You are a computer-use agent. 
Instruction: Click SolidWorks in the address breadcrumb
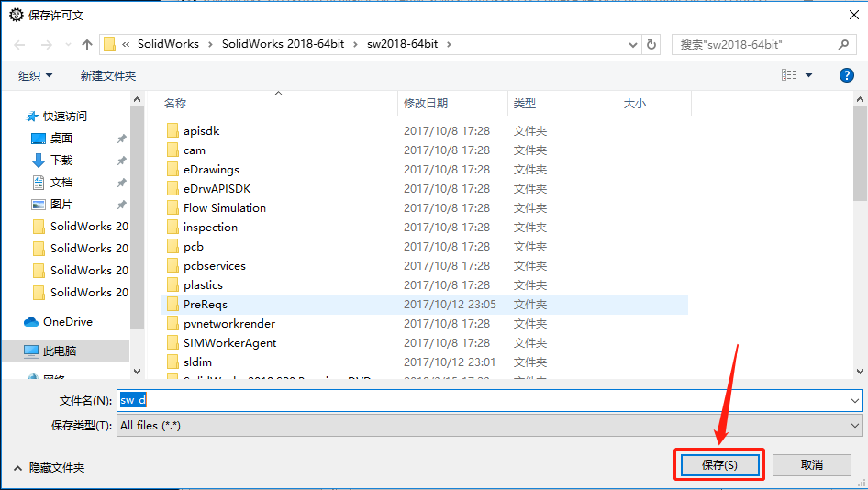[168, 44]
